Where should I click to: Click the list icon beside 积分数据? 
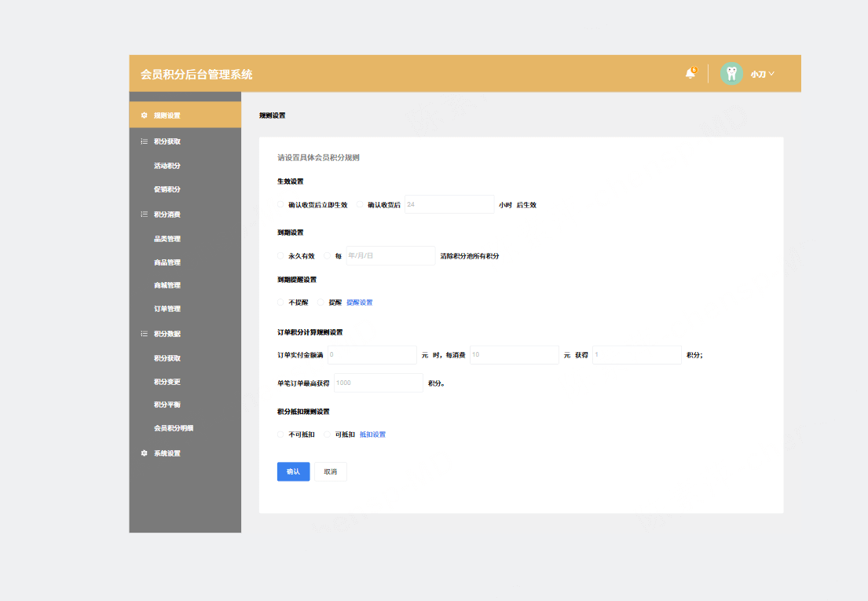[x=144, y=334]
